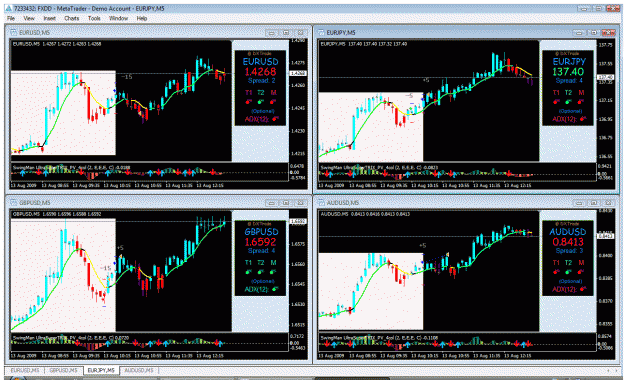Click the EURUSD,M5 chart window icon
Screen dimensions: 625x380
pos(13,33)
